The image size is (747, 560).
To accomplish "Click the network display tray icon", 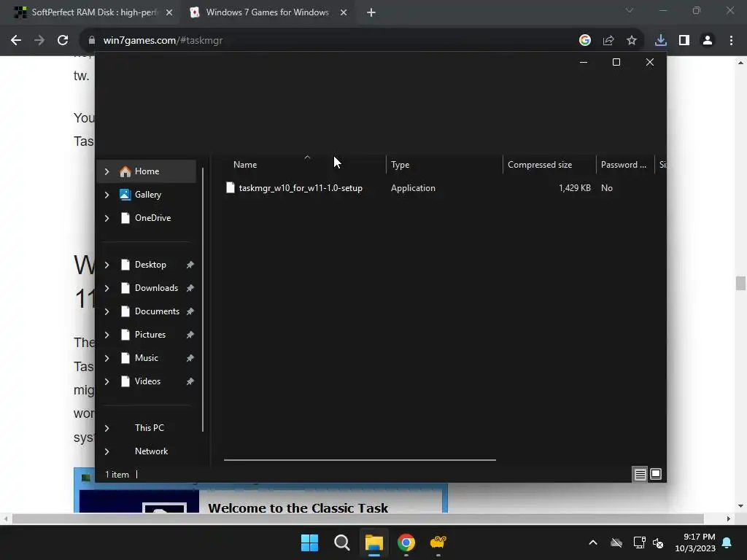I will point(639,542).
